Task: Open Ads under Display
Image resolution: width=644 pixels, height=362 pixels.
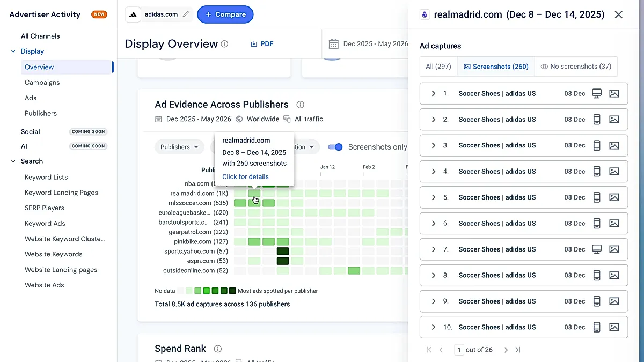Action: click(x=31, y=98)
